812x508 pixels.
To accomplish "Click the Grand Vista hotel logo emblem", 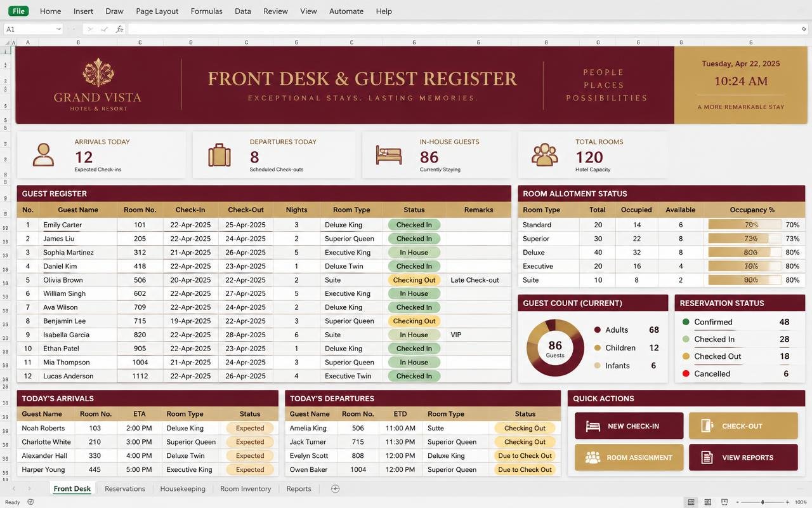I will click(98, 72).
